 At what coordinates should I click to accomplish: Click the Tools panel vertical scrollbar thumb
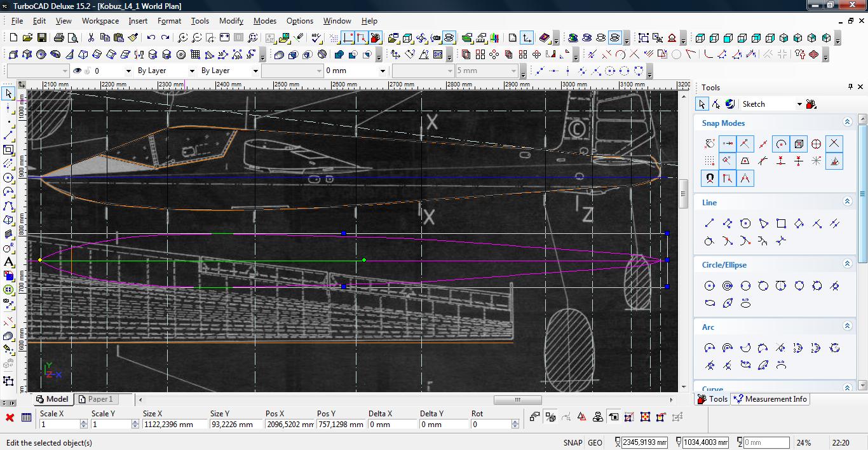coord(862,193)
